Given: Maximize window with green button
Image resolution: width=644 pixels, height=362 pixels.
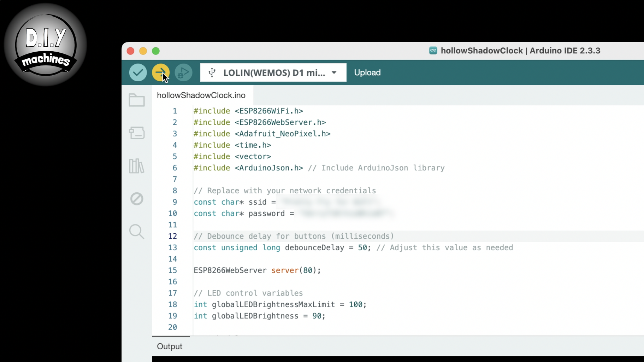Looking at the screenshot, I should pyautogui.click(x=156, y=51).
